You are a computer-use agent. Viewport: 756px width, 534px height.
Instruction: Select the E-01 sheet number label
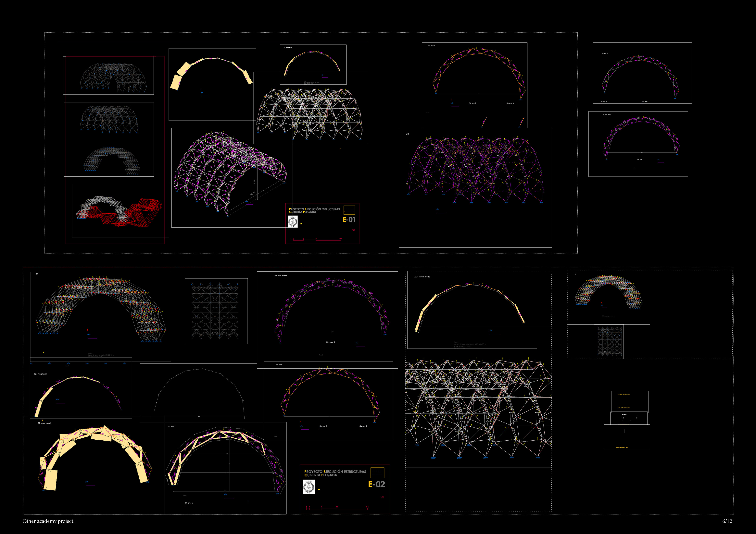tap(349, 220)
